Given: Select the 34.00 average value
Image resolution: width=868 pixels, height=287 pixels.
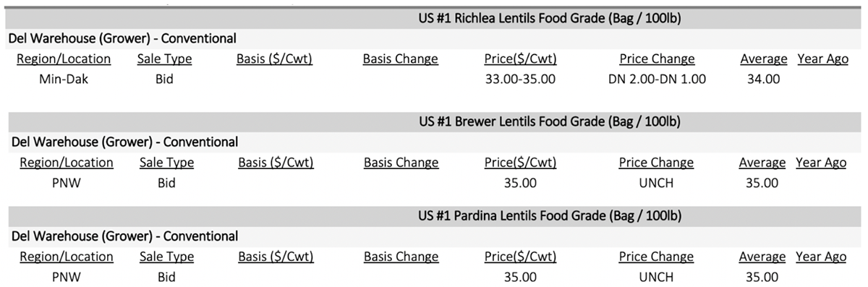Looking at the screenshot, I should tap(763, 79).
